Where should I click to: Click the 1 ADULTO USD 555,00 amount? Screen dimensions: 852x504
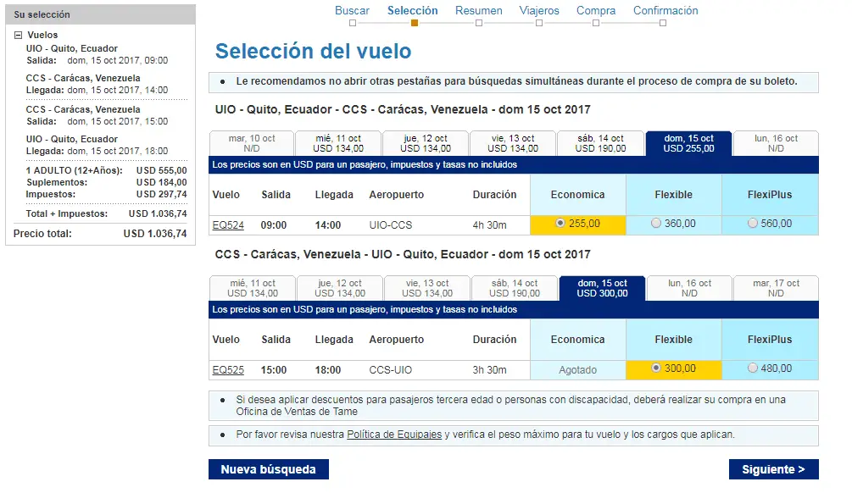click(161, 170)
